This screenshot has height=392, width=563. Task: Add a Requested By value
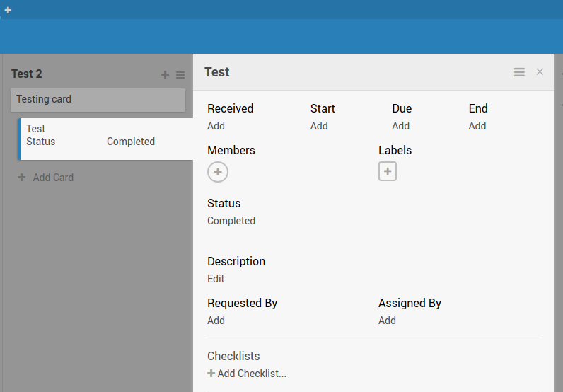[x=216, y=321]
